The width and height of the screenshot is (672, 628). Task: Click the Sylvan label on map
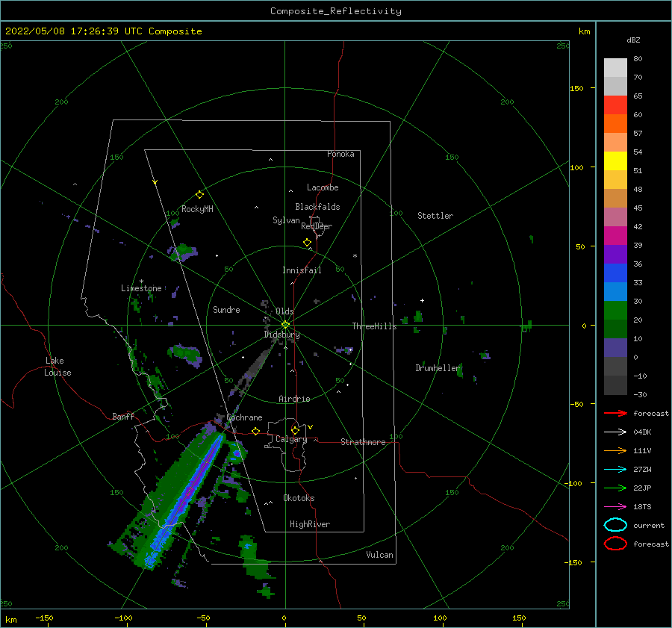coord(286,220)
